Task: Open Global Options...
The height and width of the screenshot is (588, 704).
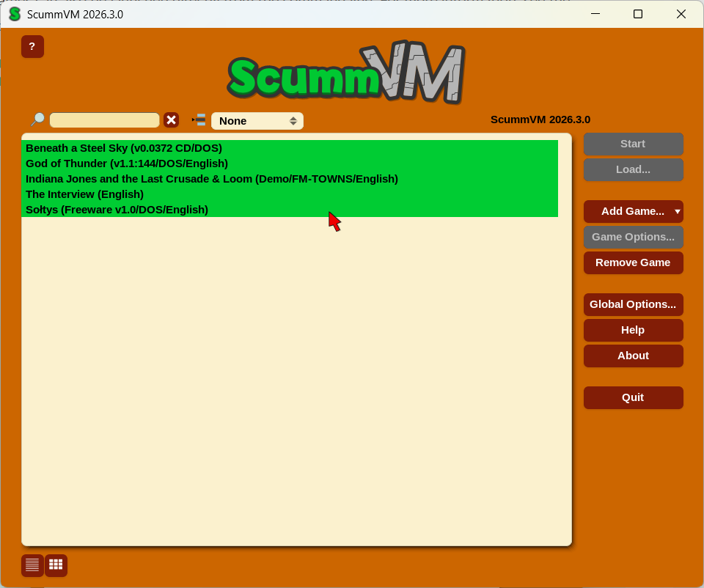Action: [633, 304]
